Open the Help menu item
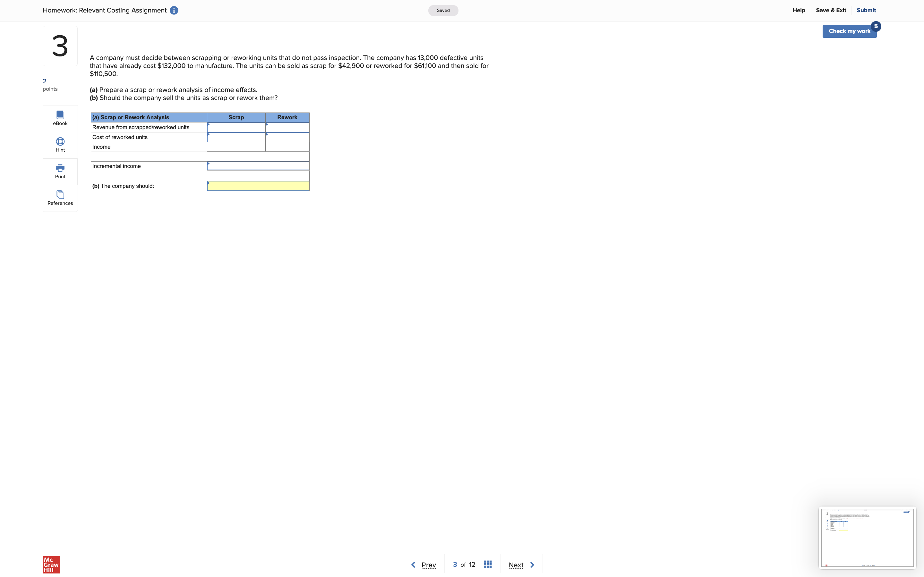The image size is (924, 577). 799,10
